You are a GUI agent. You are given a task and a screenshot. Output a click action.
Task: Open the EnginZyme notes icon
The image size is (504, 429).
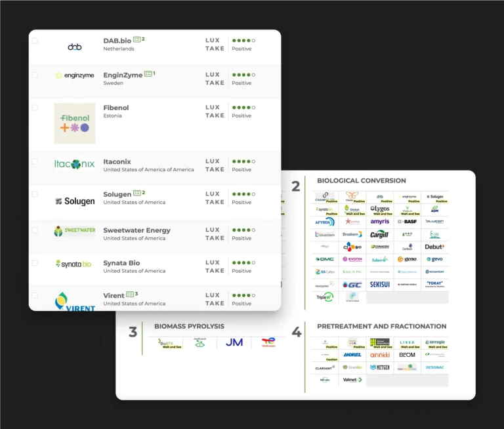coord(148,74)
